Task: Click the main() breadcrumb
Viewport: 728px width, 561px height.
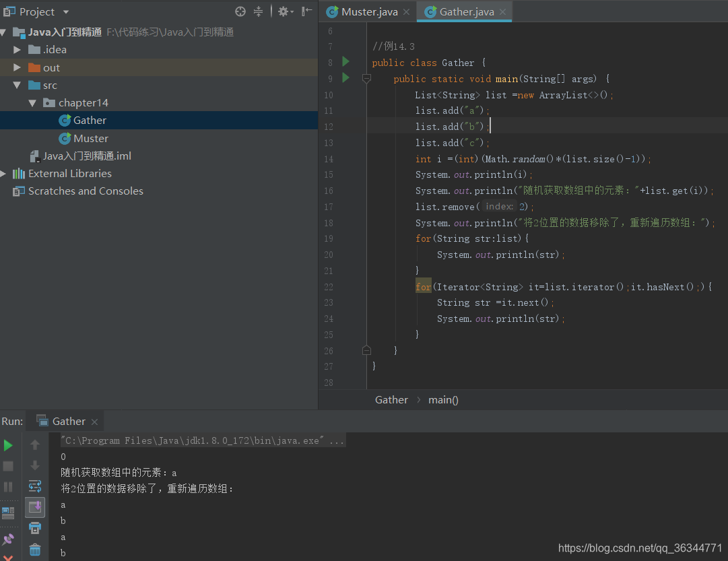Action: click(x=443, y=400)
